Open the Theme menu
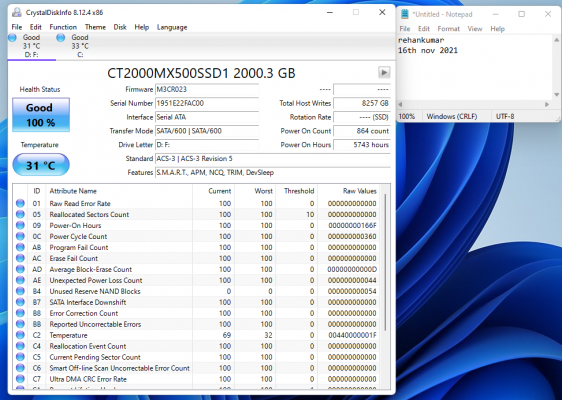Viewport: 562px width, 400px height. pos(95,27)
